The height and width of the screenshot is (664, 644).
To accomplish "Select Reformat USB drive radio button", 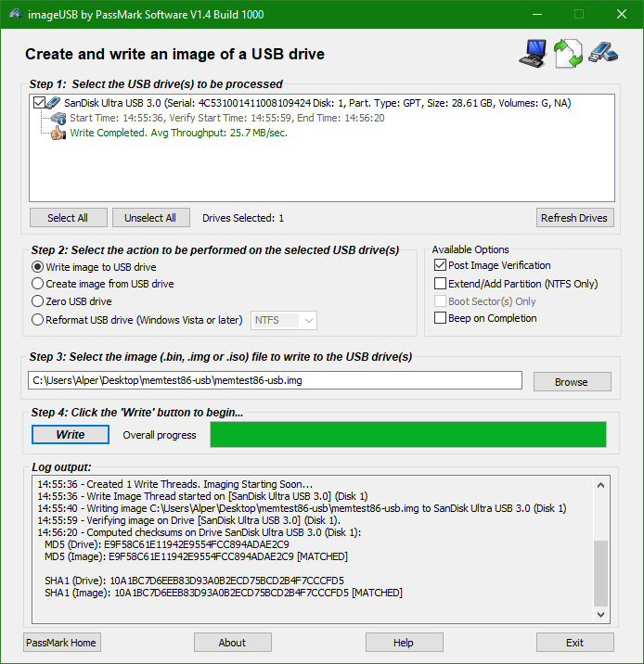I will click(x=38, y=320).
